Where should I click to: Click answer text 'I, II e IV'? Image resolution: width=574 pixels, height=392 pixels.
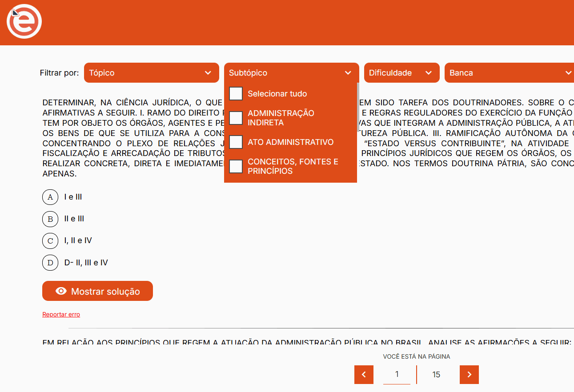click(78, 240)
